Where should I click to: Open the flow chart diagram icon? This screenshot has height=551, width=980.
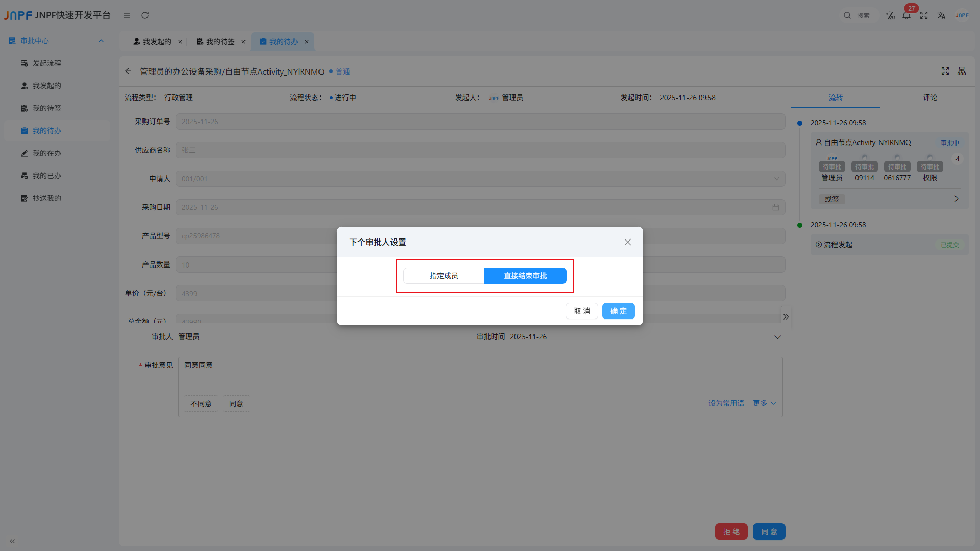[x=962, y=71]
